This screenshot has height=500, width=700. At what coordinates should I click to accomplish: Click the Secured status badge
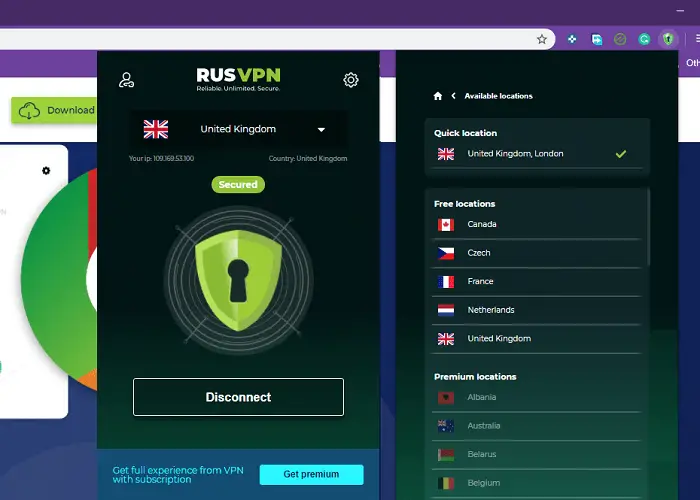pos(238,184)
